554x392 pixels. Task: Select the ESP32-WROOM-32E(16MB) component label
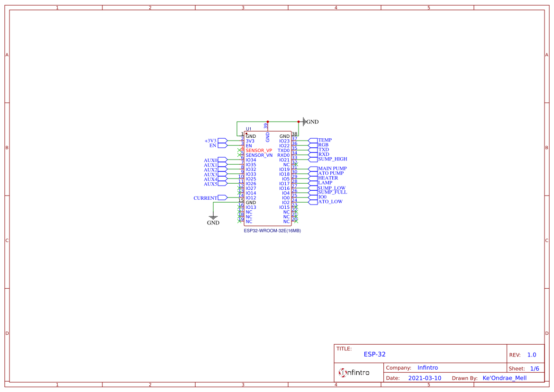pos(272,231)
